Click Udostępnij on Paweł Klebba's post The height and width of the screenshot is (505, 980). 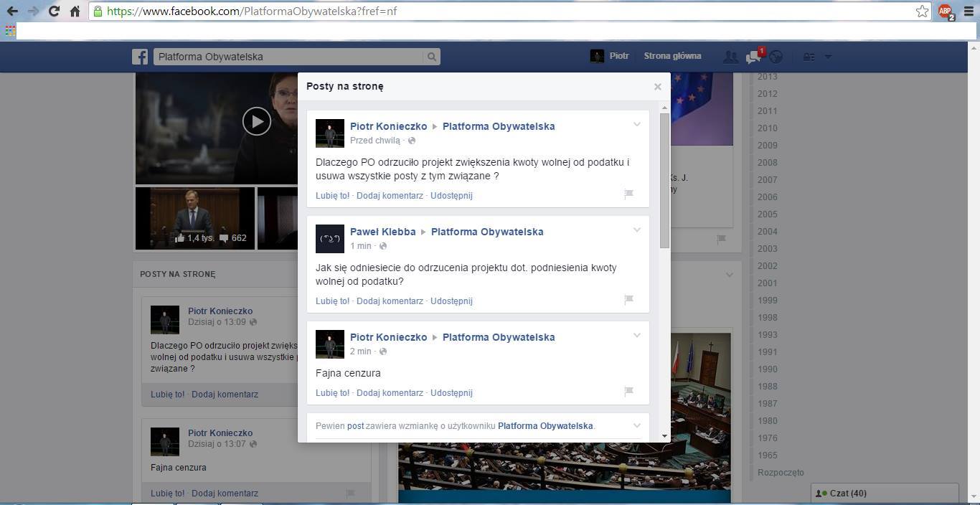[x=451, y=301]
